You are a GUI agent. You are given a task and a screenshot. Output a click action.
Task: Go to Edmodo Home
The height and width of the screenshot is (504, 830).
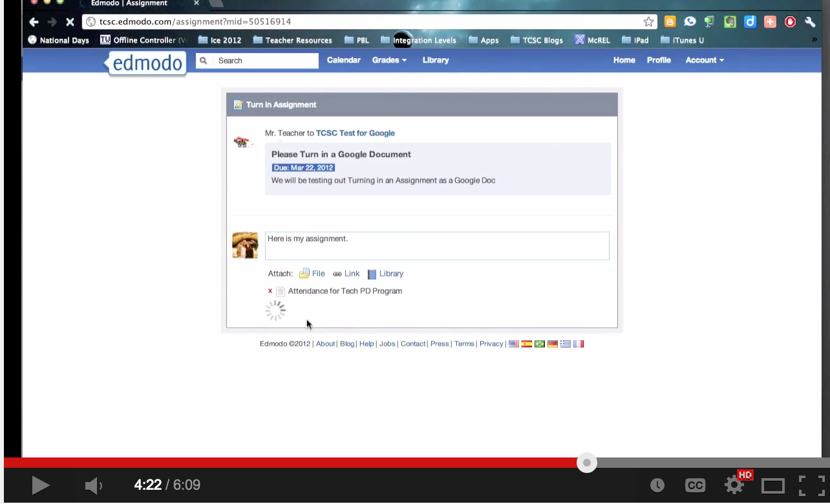click(x=624, y=60)
